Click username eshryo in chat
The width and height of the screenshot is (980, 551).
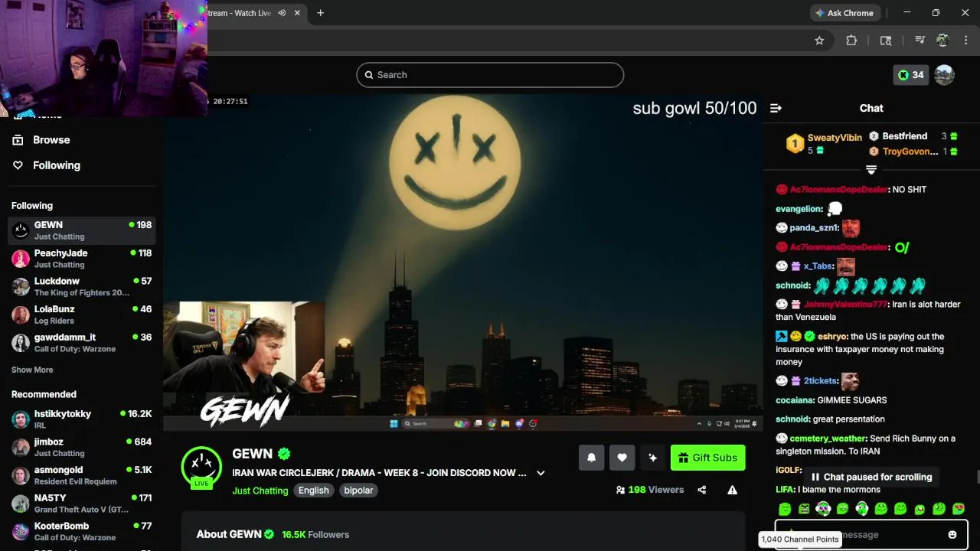coord(832,337)
